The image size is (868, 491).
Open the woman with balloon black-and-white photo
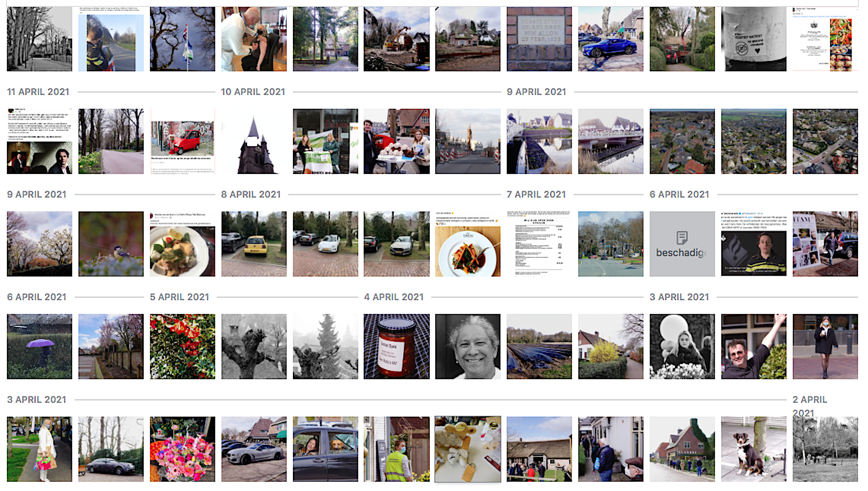[x=682, y=347]
